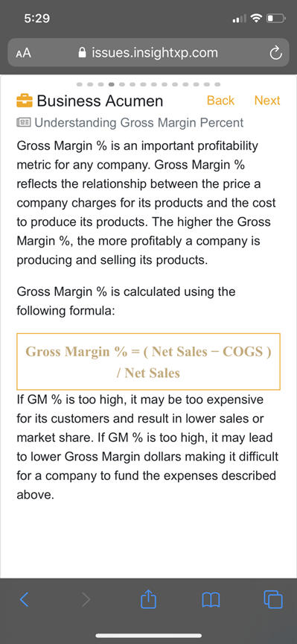Tap the Safari back arrow
This screenshot has width=297, height=644.
pos(25,599)
